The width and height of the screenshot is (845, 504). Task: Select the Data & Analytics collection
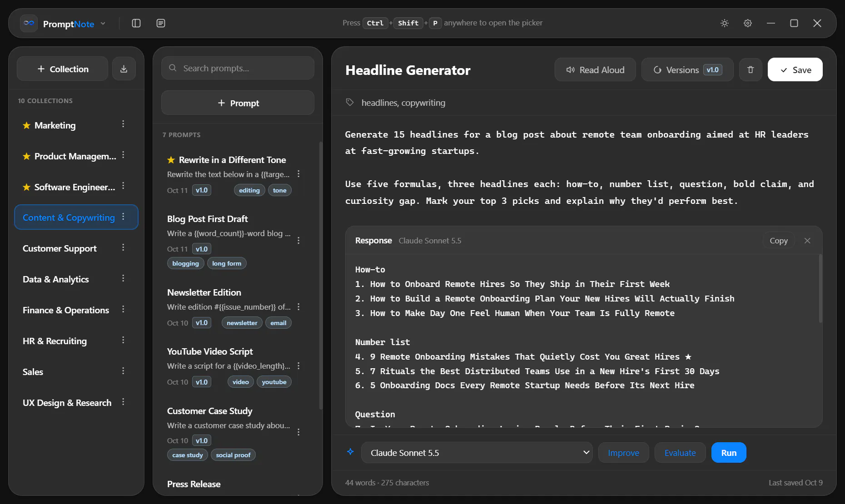[x=76, y=279]
